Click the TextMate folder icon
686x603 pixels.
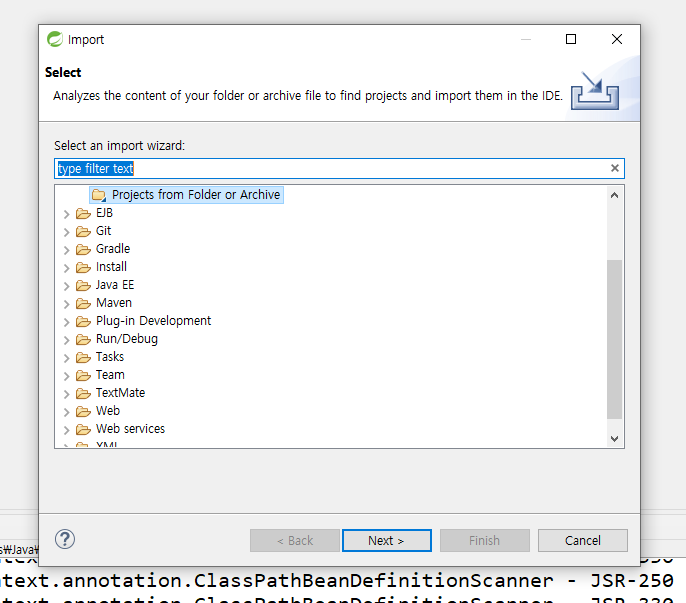point(83,393)
